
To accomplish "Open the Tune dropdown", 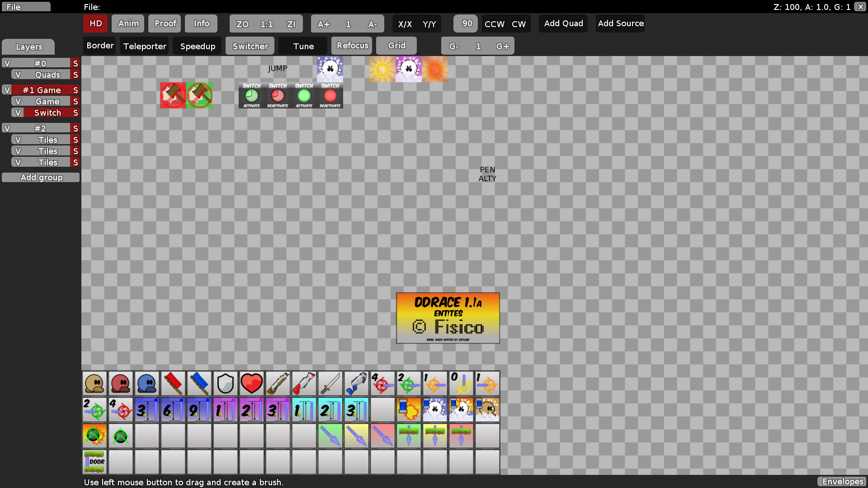I will pyautogui.click(x=302, y=46).
